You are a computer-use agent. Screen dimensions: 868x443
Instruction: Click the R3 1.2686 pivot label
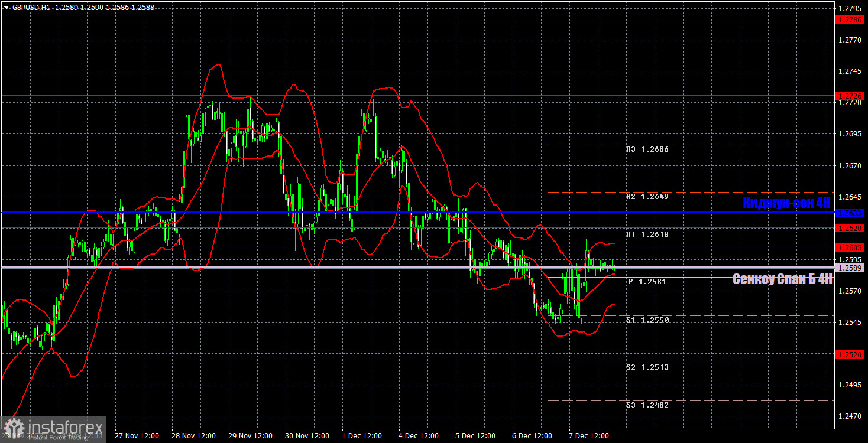(647, 149)
